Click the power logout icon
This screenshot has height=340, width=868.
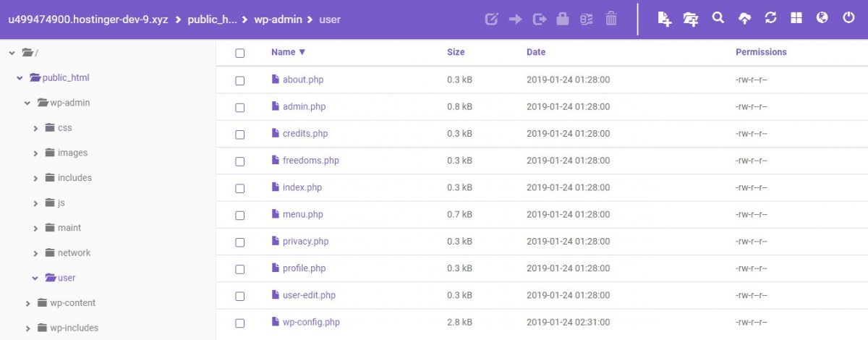point(848,18)
